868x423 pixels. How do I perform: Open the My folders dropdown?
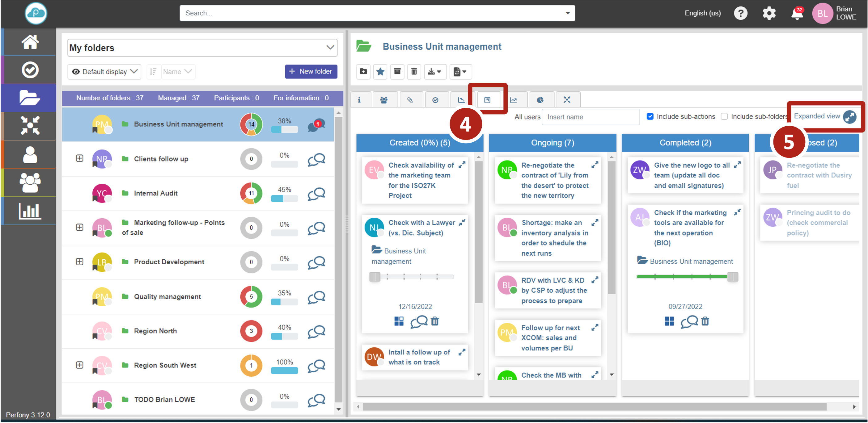pos(202,48)
